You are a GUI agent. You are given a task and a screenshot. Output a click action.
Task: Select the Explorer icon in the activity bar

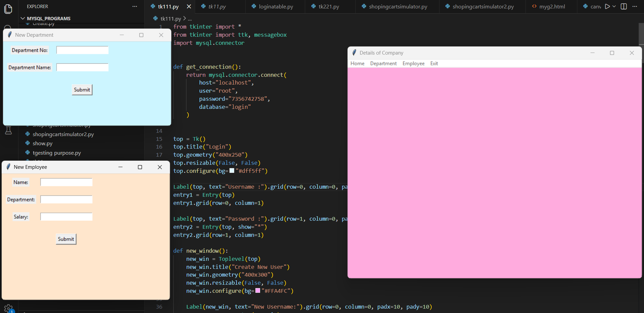click(x=8, y=9)
